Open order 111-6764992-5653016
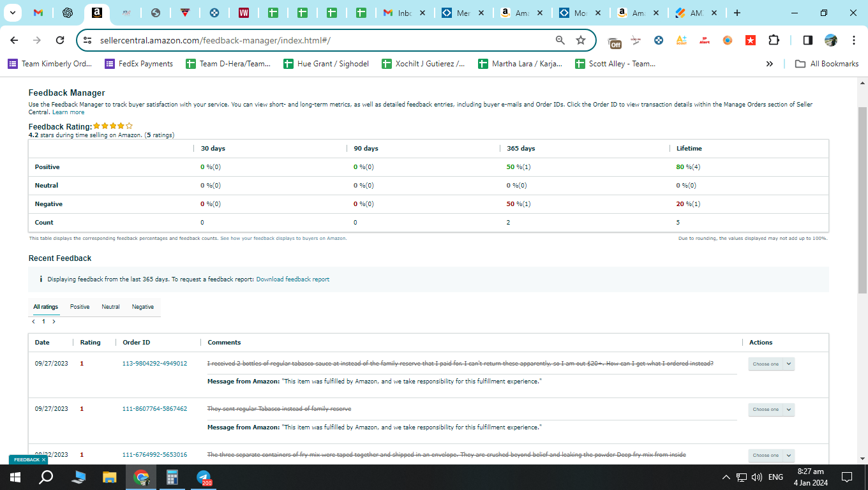This screenshot has height=490, width=868. (154, 455)
